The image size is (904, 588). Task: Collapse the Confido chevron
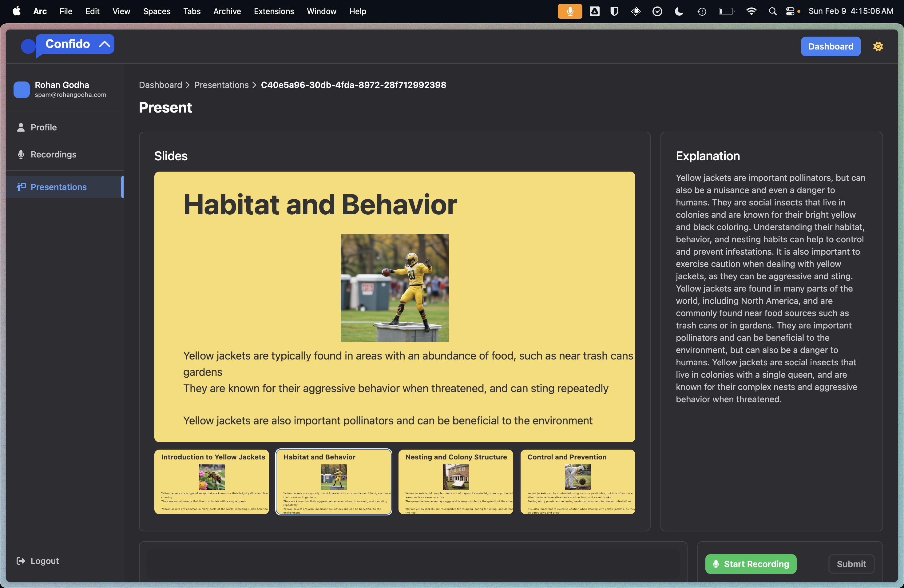(105, 44)
